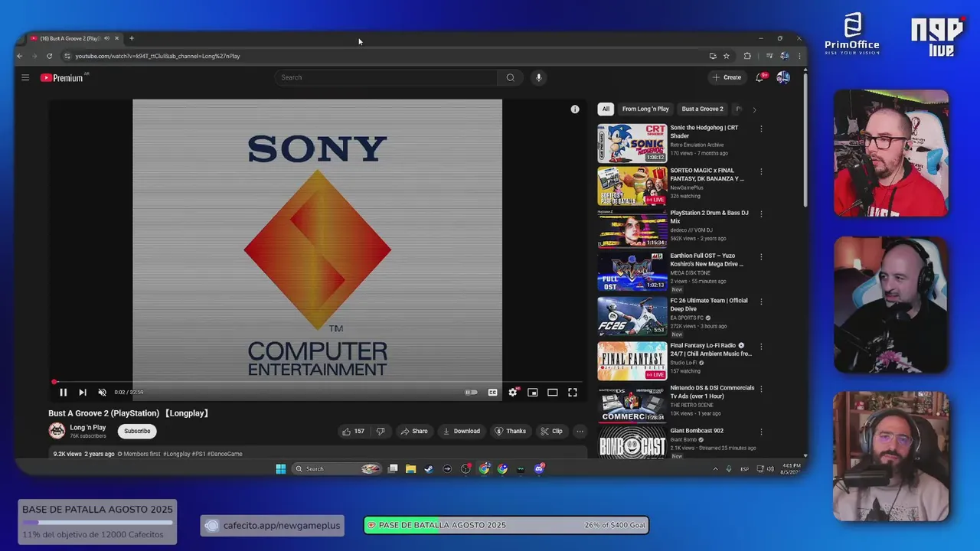Go back in browser history

(x=20, y=56)
